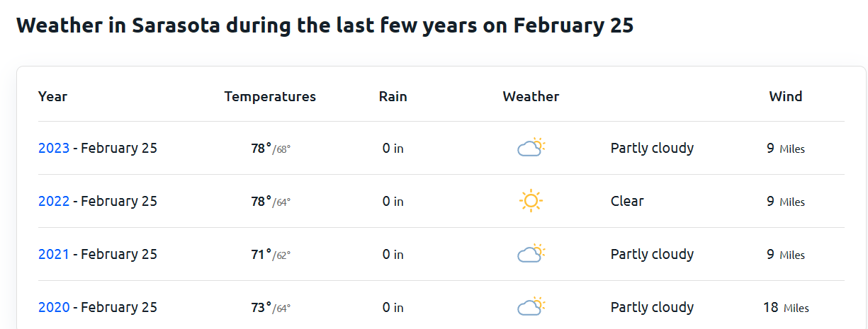Click the 2023 partly cloudy weather icon
868x329 pixels.
pos(531,148)
